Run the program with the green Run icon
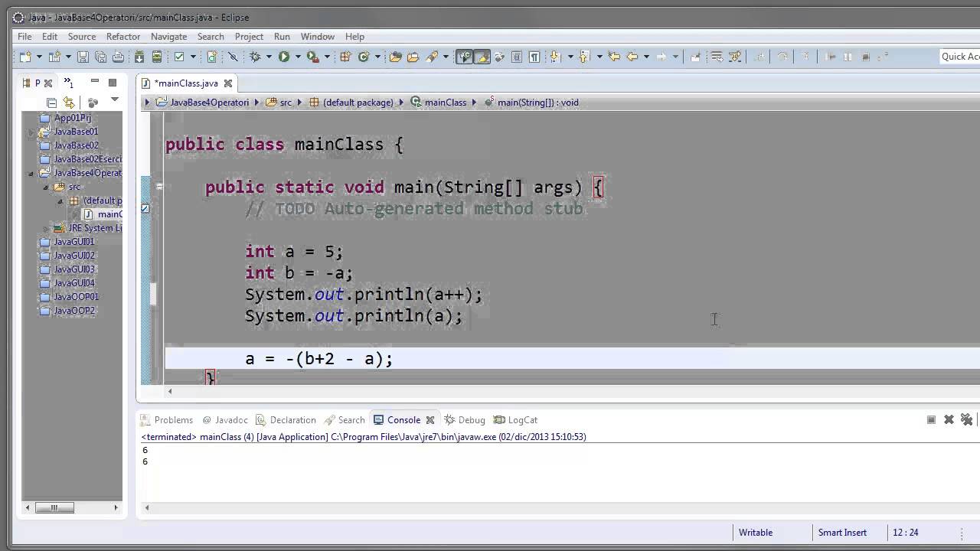This screenshot has height=551, width=980. pyautogui.click(x=284, y=57)
